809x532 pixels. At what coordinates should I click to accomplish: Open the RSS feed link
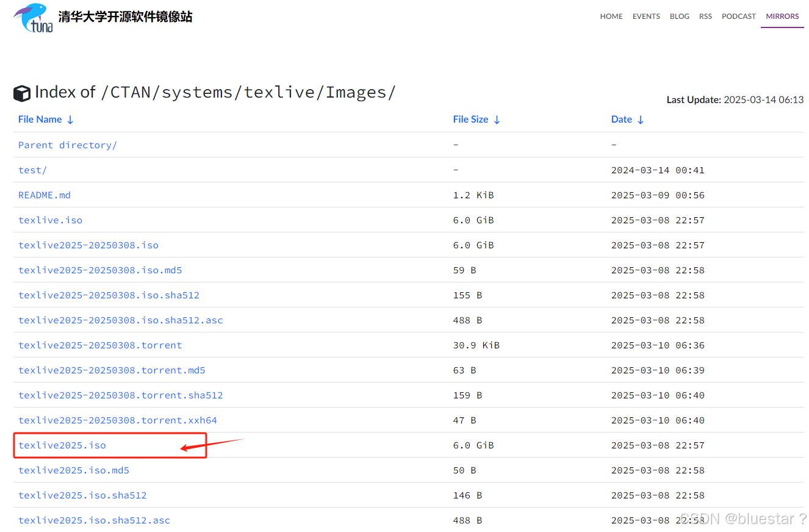click(x=705, y=16)
